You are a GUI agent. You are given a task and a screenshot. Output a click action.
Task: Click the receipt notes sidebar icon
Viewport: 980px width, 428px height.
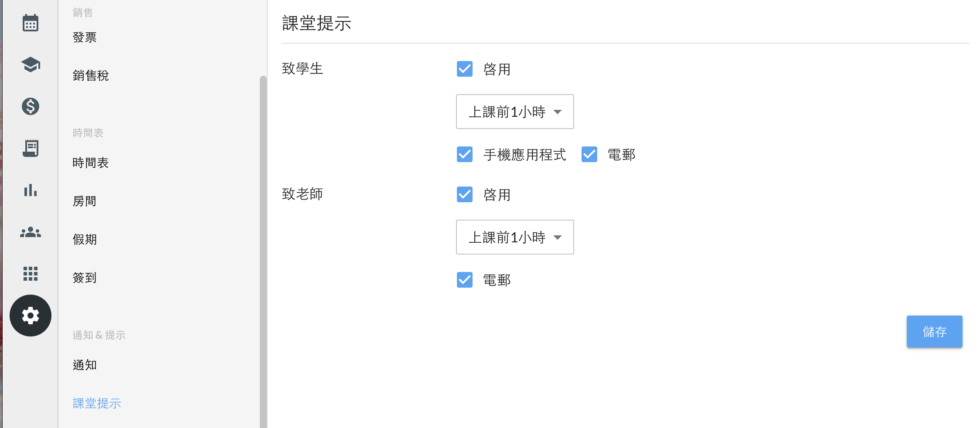coord(31,148)
